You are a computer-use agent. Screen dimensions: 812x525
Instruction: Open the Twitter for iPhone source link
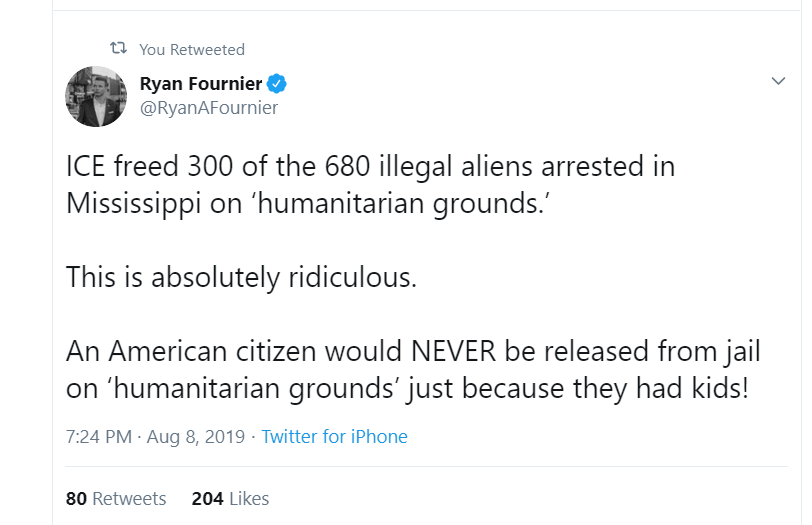[x=335, y=437]
